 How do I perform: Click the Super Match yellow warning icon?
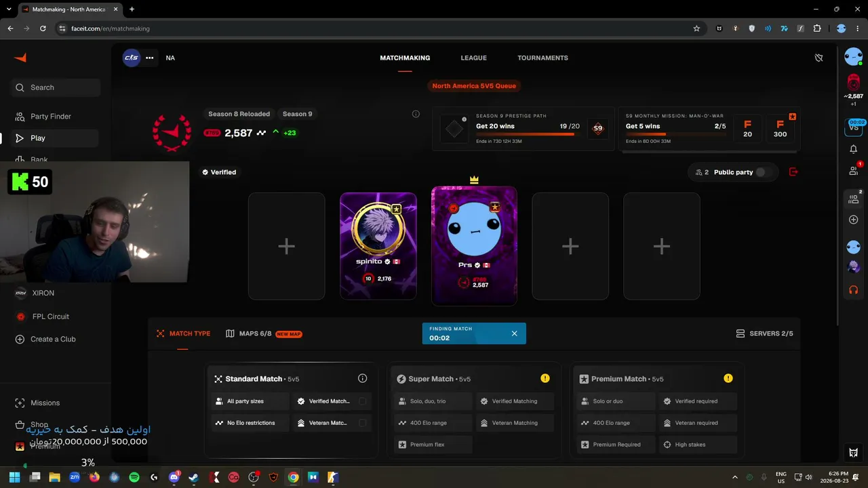click(x=545, y=378)
